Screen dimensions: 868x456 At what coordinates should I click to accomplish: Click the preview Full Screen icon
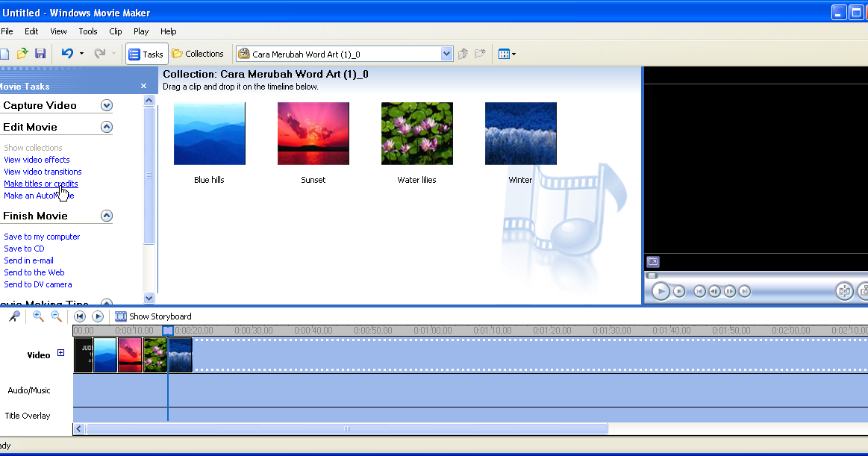click(x=653, y=262)
